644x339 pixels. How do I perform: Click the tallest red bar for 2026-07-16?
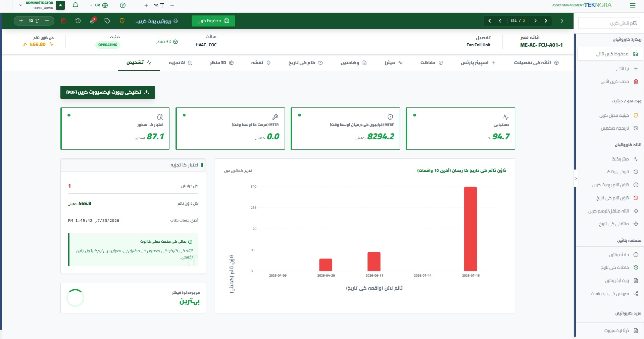(x=470, y=229)
